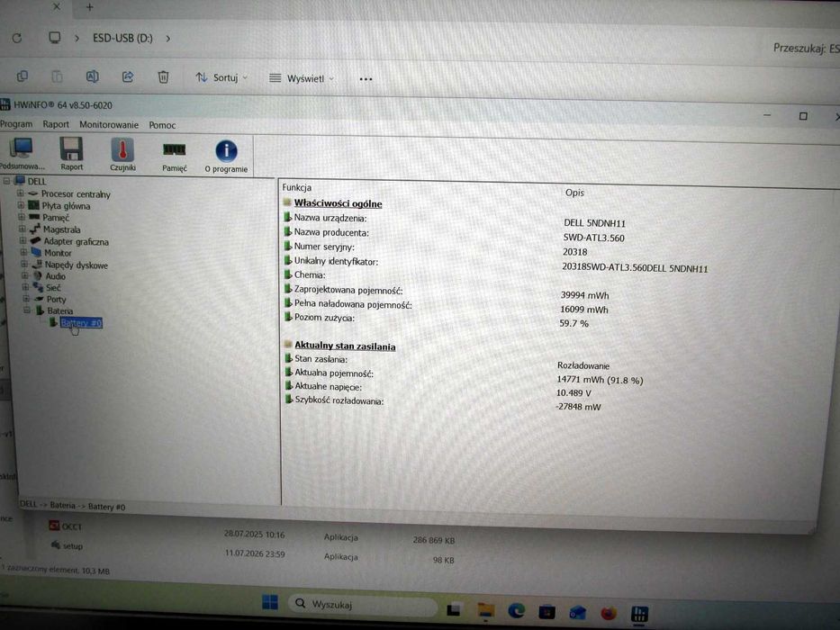
Task: Open Firefox from the taskbar
Action: coord(609,612)
